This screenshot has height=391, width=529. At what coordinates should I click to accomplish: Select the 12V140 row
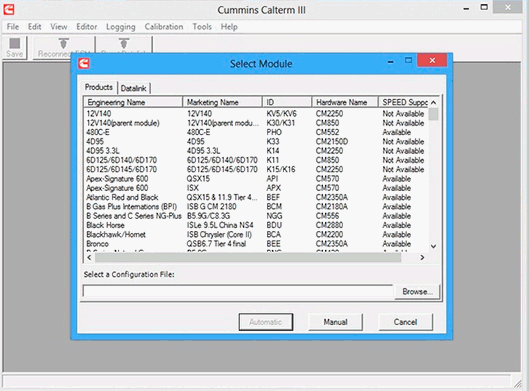[256, 114]
